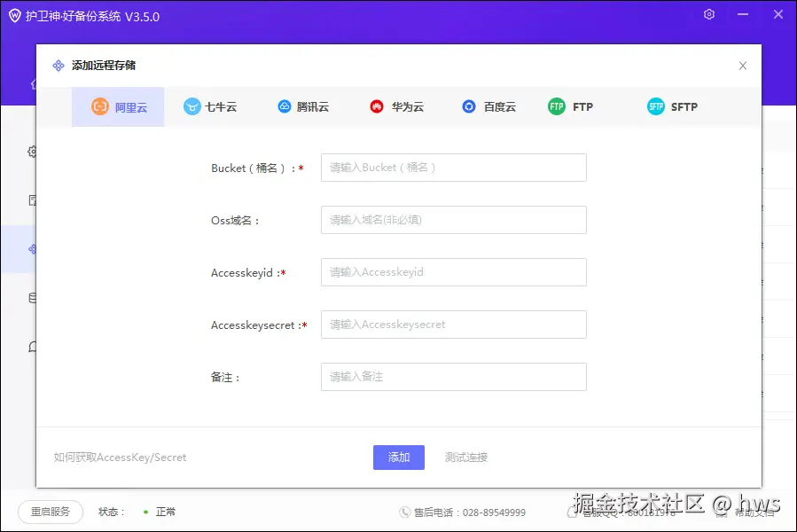
Task: Select the remote storage icon in the sidebar
Action: (x=32, y=247)
